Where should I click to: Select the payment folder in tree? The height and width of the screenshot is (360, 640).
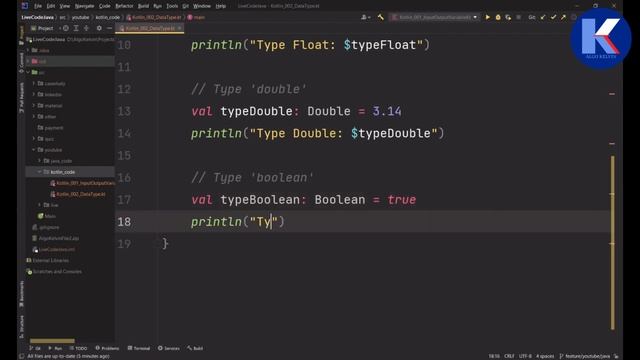(x=51, y=128)
